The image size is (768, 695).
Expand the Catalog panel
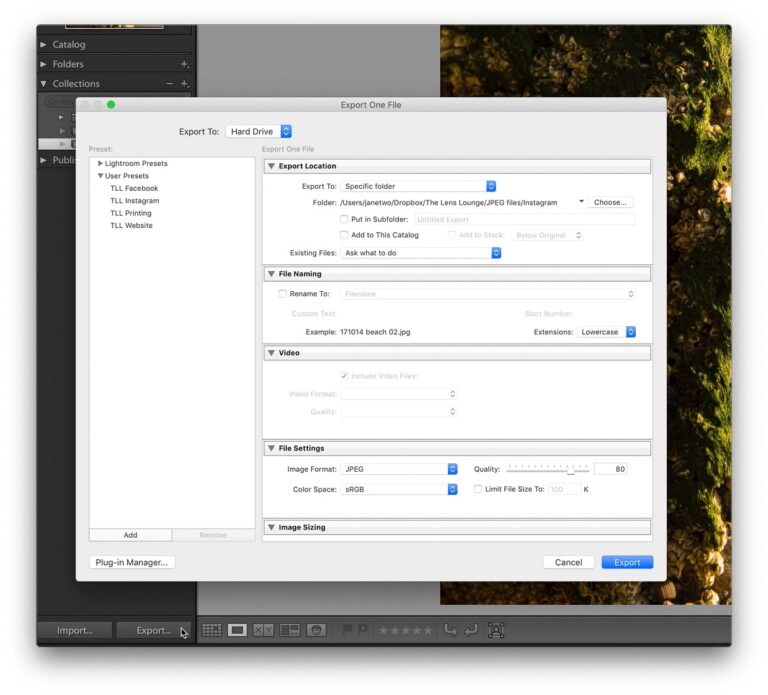pyautogui.click(x=43, y=45)
